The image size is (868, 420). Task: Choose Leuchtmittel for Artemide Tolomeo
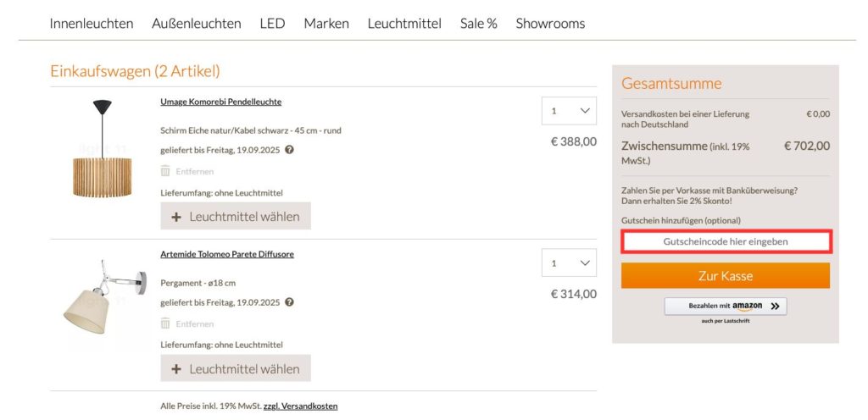click(236, 368)
